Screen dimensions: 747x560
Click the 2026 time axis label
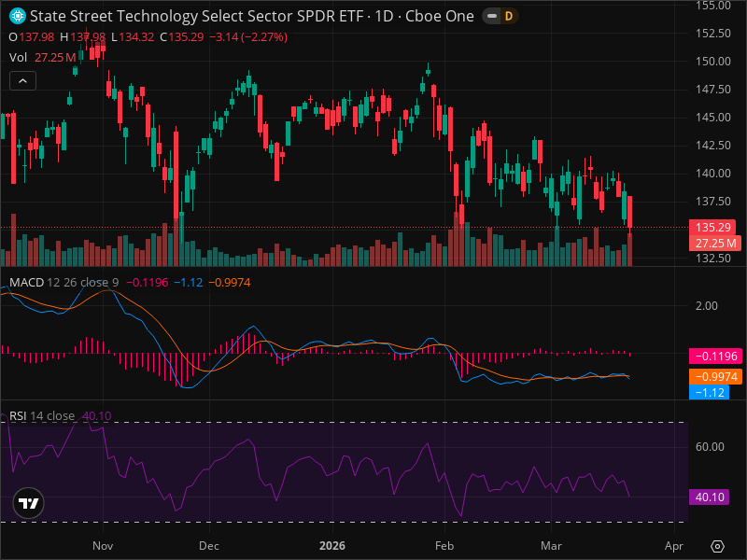(332, 546)
